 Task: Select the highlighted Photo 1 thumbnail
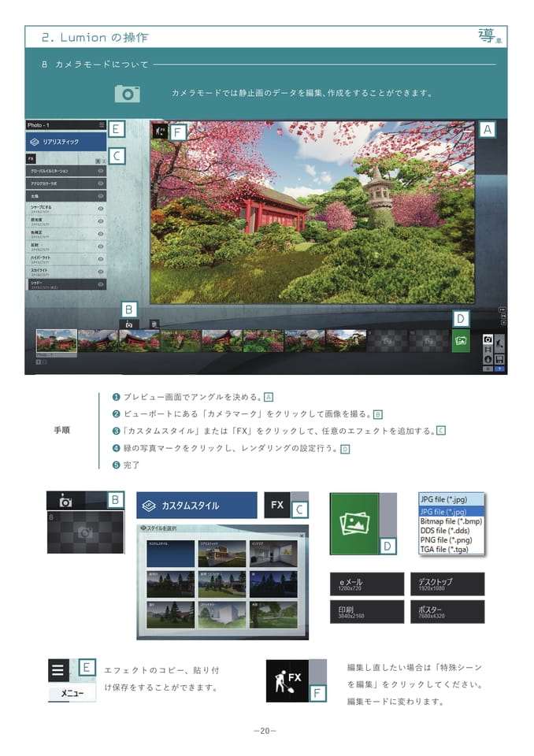pos(57,341)
